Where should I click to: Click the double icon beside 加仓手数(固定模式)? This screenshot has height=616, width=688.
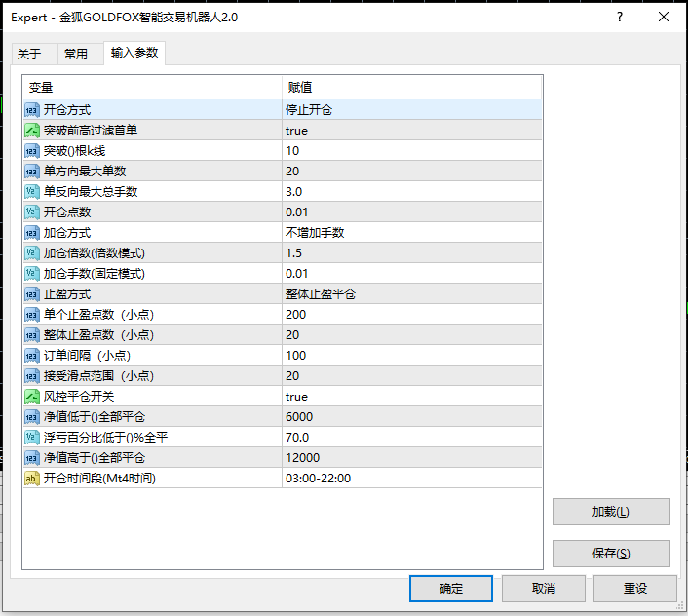click(x=32, y=274)
